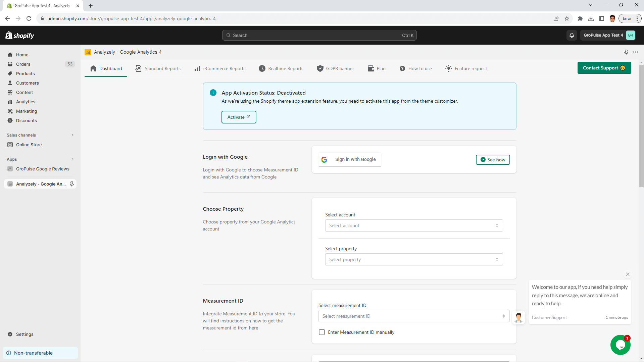Go back with the browser back arrow

[x=7, y=18]
